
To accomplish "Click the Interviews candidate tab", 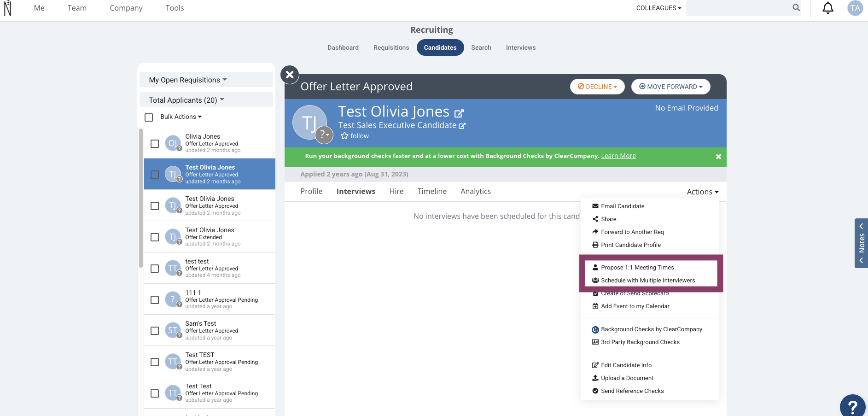I will (355, 191).
